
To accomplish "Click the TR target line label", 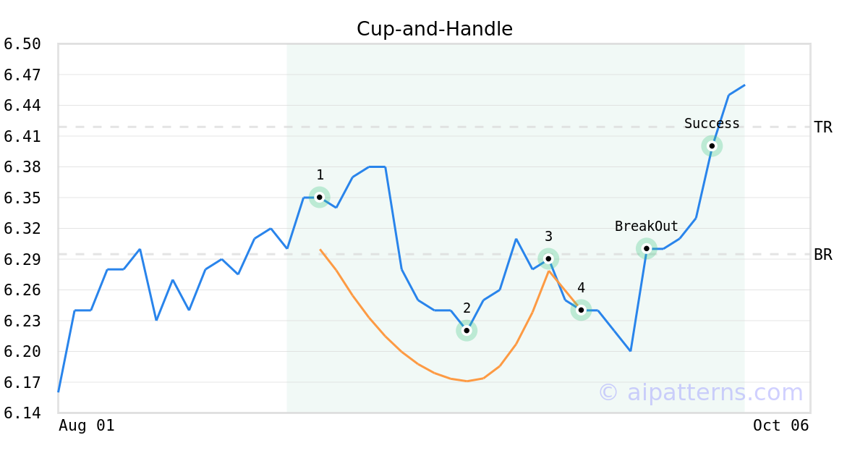I will click(x=823, y=127).
